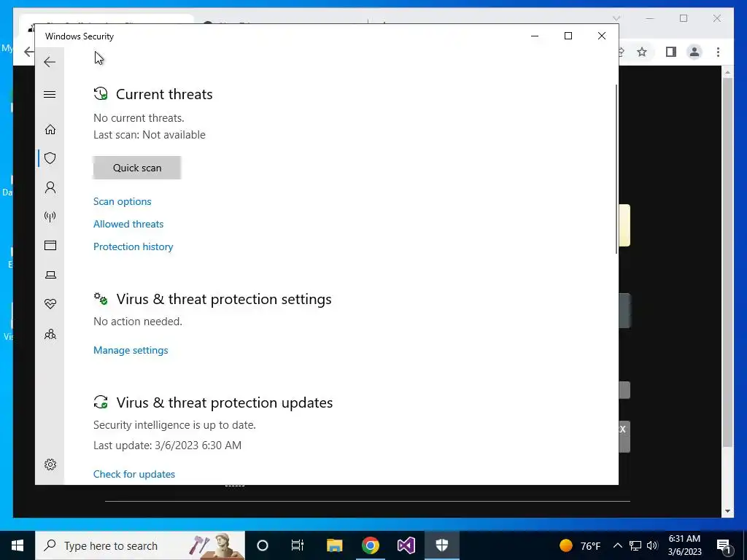Click the Current threats heading icon
This screenshot has width=747, height=560.
pyautogui.click(x=101, y=94)
